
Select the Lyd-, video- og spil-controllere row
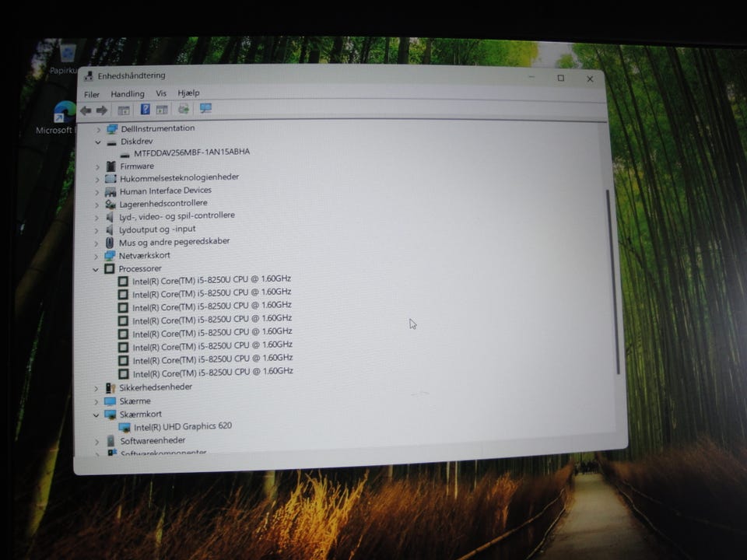pos(177,216)
